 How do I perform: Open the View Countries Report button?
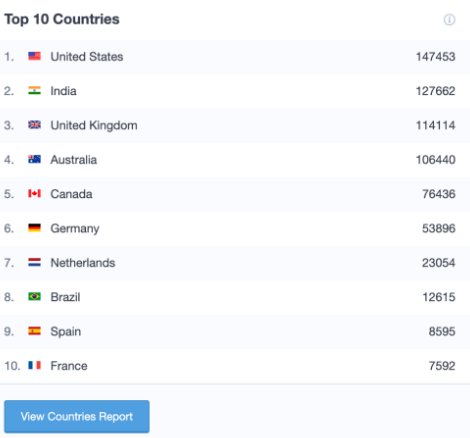pyautogui.click(x=77, y=416)
